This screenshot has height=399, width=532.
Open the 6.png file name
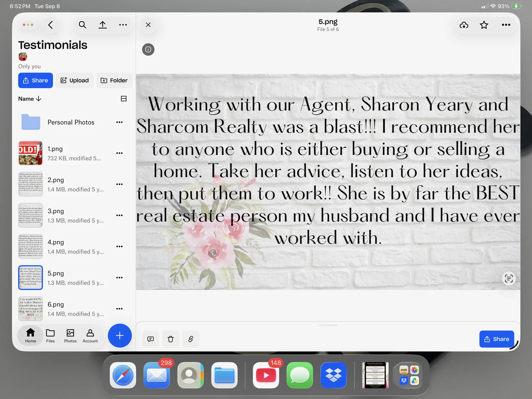pyautogui.click(x=56, y=304)
